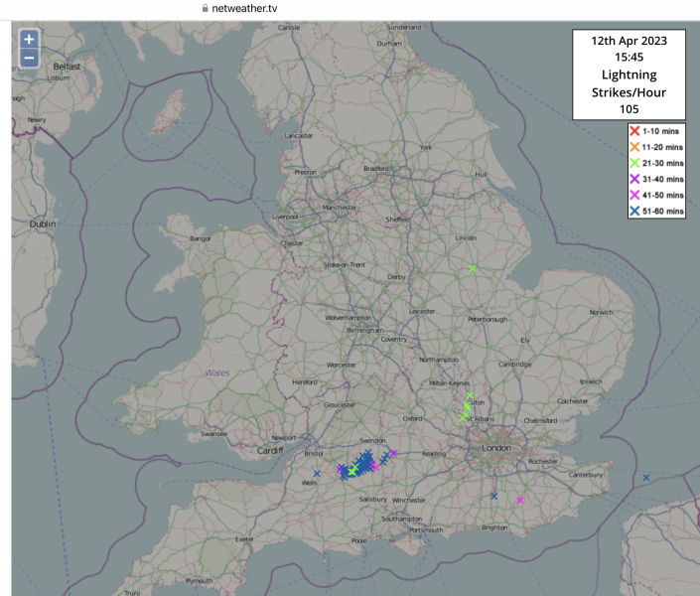The image size is (700, 596).
Task: Select the green strike marker south of Lincoln
Action: [473, 269]
